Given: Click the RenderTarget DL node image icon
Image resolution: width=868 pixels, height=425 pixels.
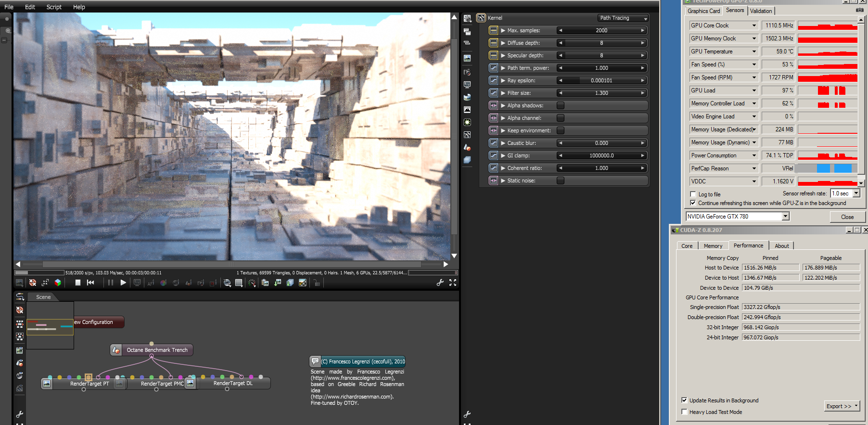Looking at the screenshot, I should click(190, 383).
